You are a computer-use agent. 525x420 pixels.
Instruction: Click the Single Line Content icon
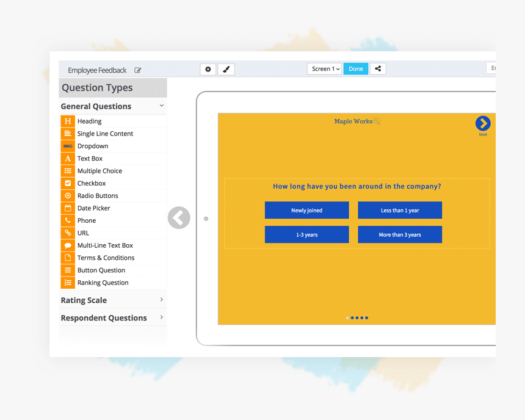(68, 133)
